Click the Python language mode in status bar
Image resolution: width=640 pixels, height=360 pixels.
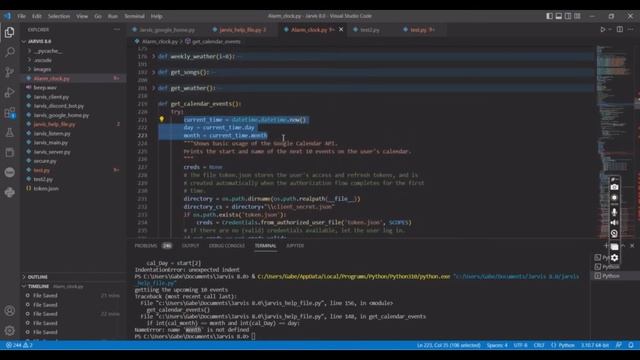pos(566,345)
